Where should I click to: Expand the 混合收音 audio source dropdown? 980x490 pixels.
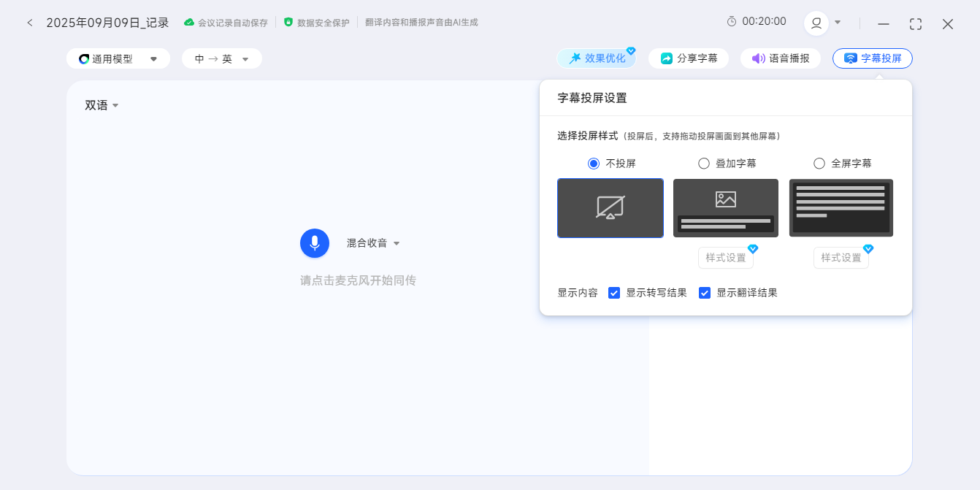click(x=373, y=243)
